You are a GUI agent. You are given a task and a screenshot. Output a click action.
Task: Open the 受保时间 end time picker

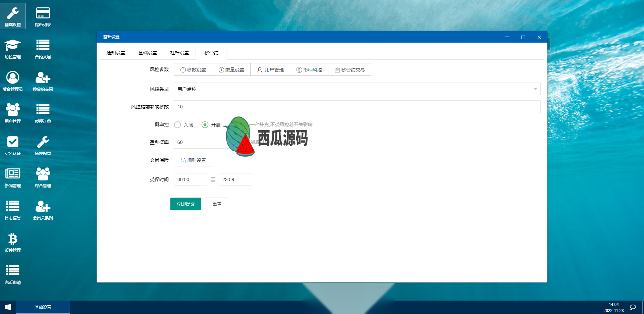coord(235,179)
